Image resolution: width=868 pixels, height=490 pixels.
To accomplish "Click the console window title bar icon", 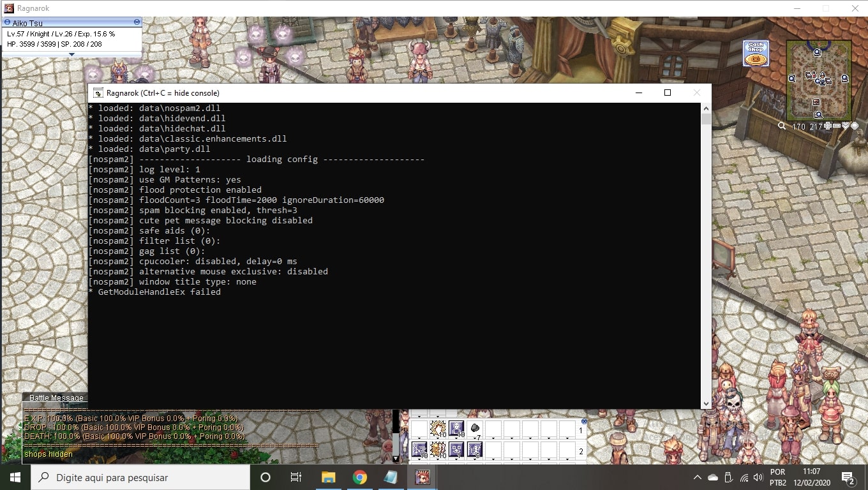I will [x=98, y=93].
